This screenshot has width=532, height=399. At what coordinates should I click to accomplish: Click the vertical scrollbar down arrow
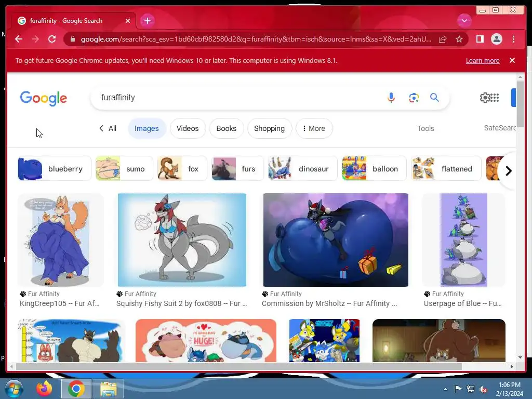point(520,357)
